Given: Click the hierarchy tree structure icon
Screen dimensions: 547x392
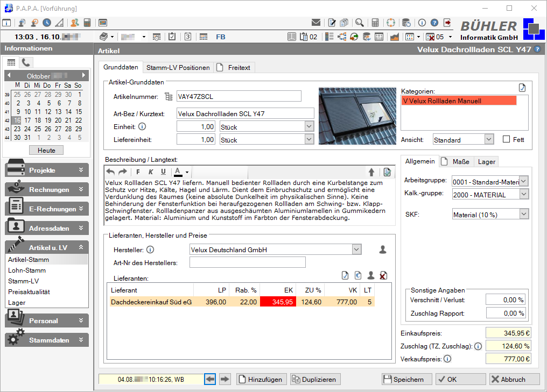Looking at the screenshot, I should [x=342, y=37].
